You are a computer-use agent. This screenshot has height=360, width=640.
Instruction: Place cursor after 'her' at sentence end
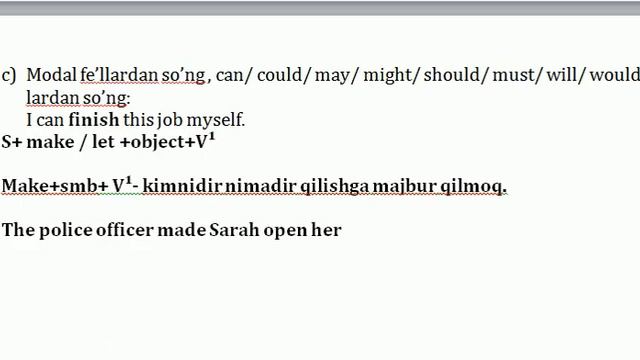(342, 230)
